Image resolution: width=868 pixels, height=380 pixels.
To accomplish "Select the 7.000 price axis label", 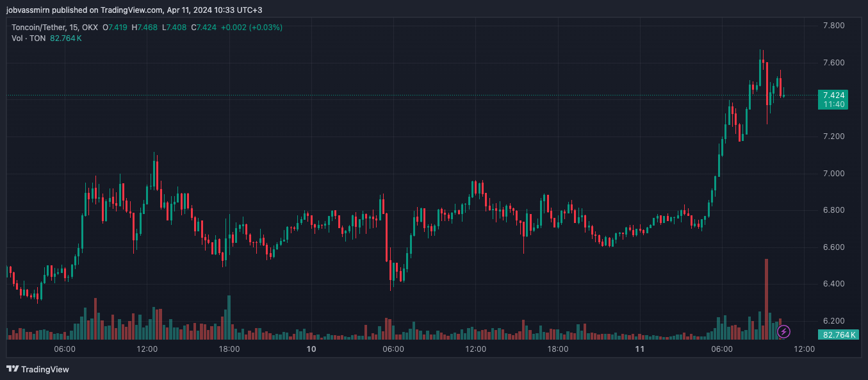I will click(x=833, y=174).
